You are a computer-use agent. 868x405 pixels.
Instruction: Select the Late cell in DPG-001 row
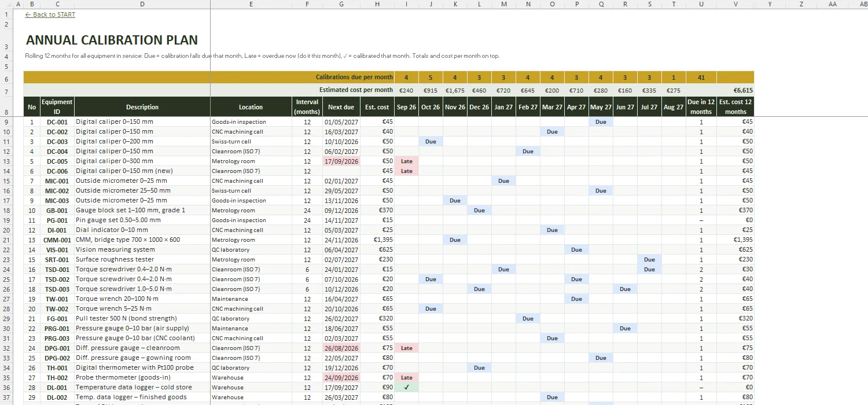coord(407,348)
